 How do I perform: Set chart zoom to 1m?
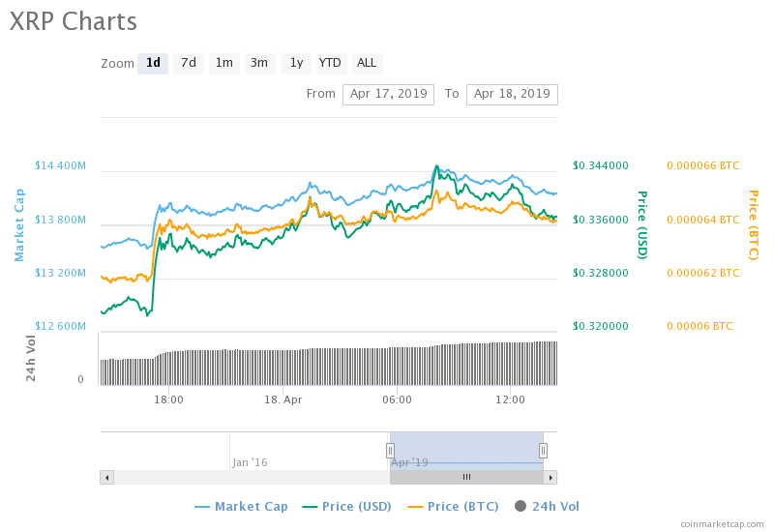tap(223, 64)
